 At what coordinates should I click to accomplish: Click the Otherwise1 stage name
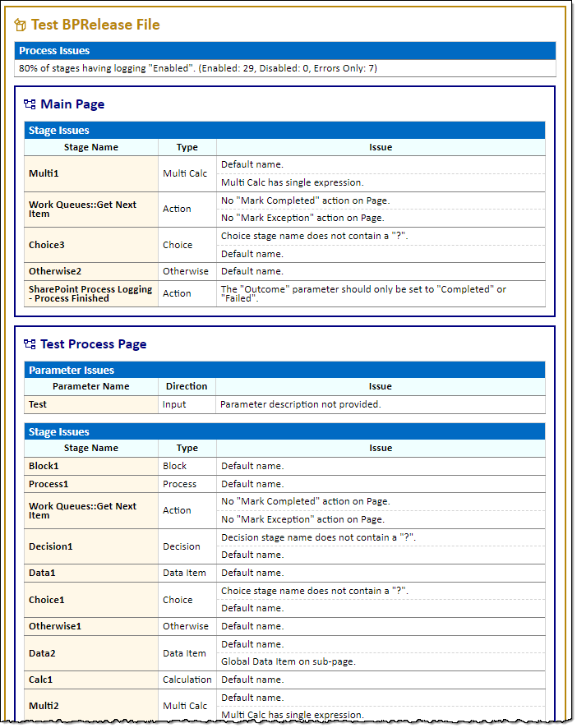(x=55, y=626)
